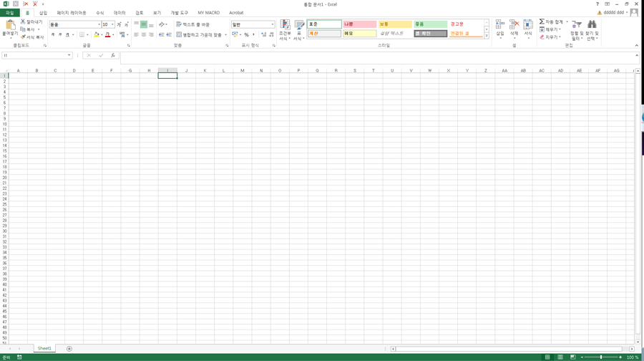The width and height of the screenshot is (644, 361).
Task: Expand the cell styles gallery
Action: pos(487,37)
